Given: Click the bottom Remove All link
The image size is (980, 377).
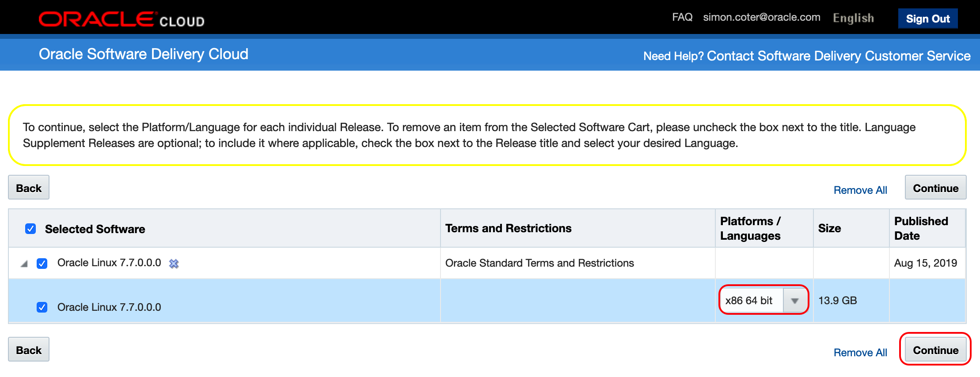Looking at the screenshot, I should (860, 353).
